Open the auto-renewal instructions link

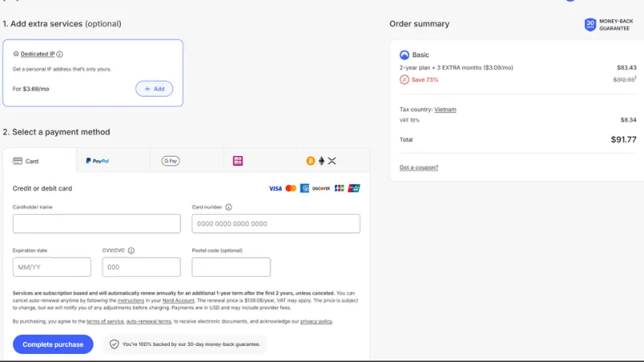(131, 300)
